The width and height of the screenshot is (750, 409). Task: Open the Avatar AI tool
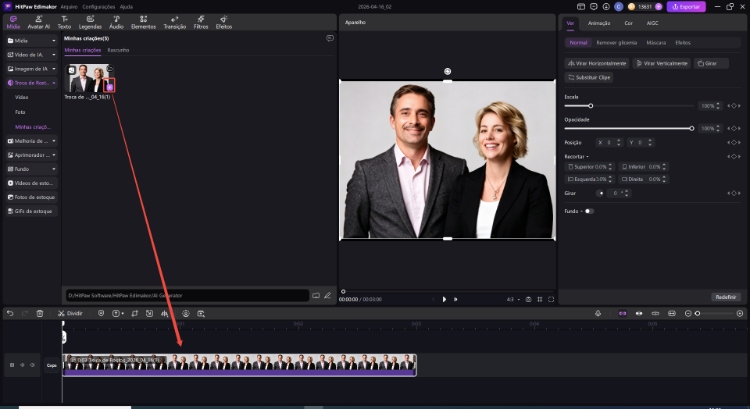point(39,22)
